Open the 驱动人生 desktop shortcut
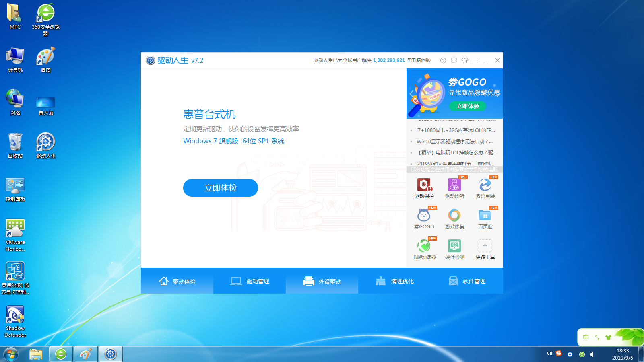The height and width of the screenshot is (362, 644). [45, 146]
